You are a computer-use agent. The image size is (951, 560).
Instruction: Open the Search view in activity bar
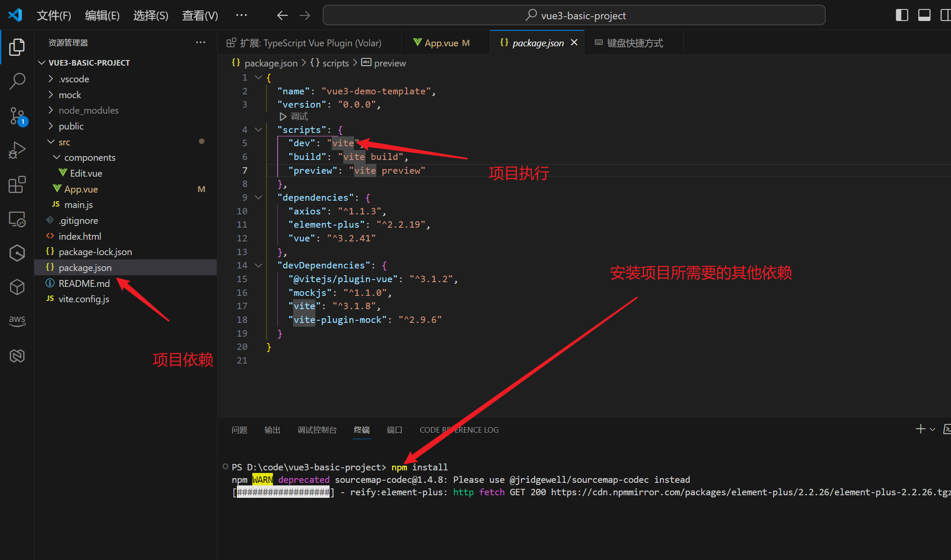pos(17,81)
